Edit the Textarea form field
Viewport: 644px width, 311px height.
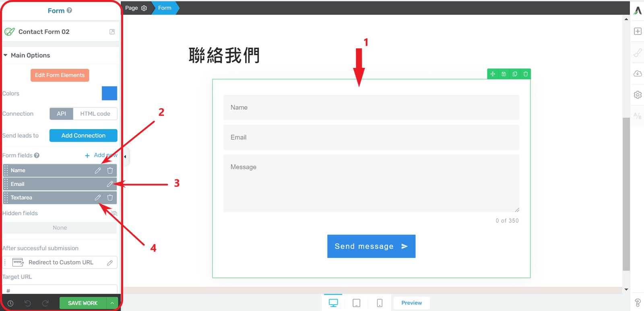(x=98, y=198)
